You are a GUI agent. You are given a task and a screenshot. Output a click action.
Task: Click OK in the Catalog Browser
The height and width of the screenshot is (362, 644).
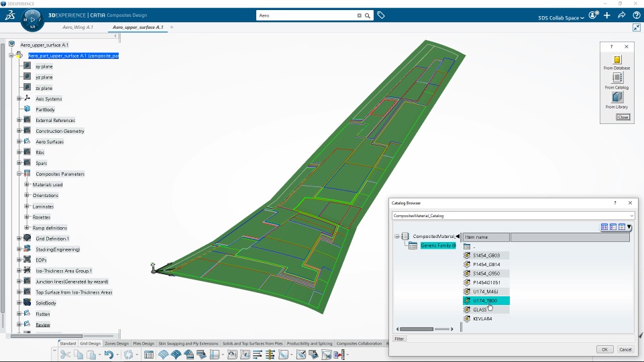[604, 349]
